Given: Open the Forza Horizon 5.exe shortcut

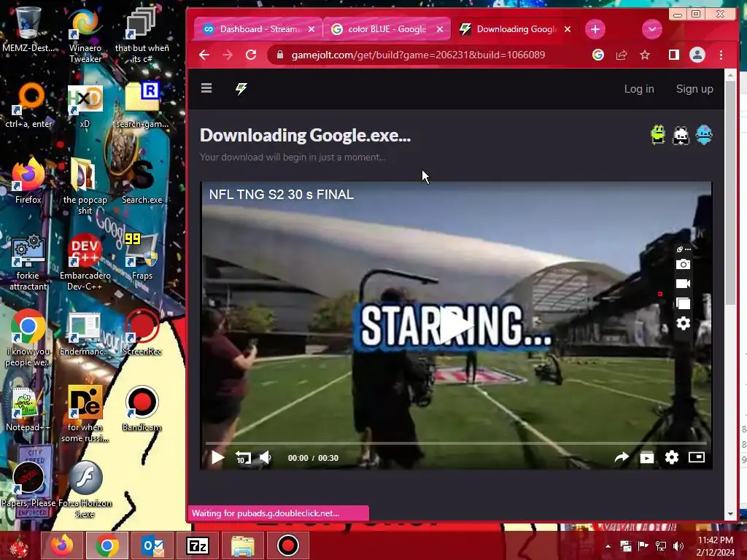Looking at the screenshot, I should [x=85, y=489].
